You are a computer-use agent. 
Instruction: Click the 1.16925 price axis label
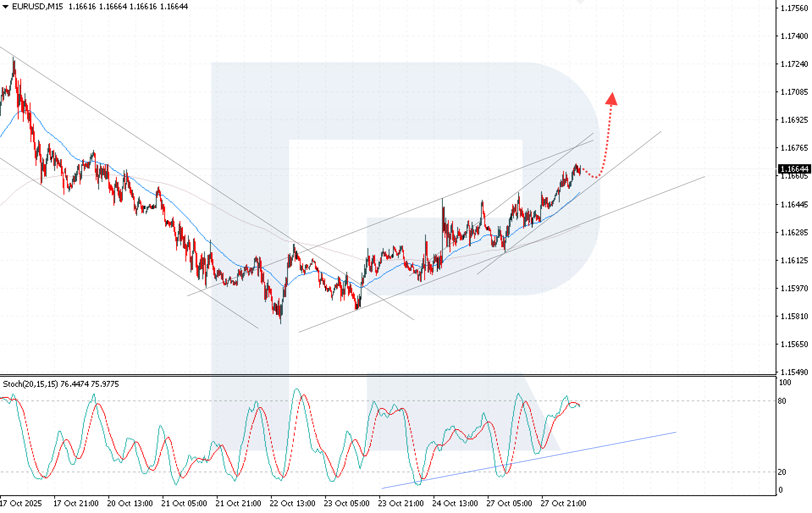(x=794, y=120)
